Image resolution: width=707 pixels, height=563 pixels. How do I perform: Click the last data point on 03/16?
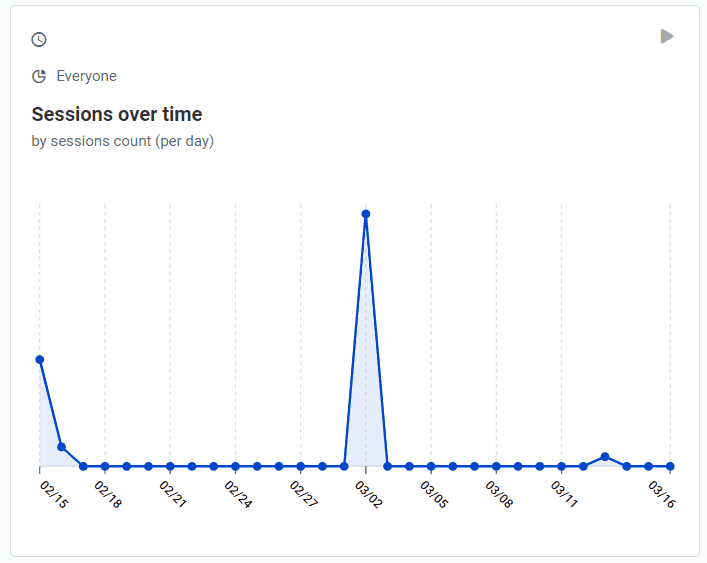coord(670,466)
